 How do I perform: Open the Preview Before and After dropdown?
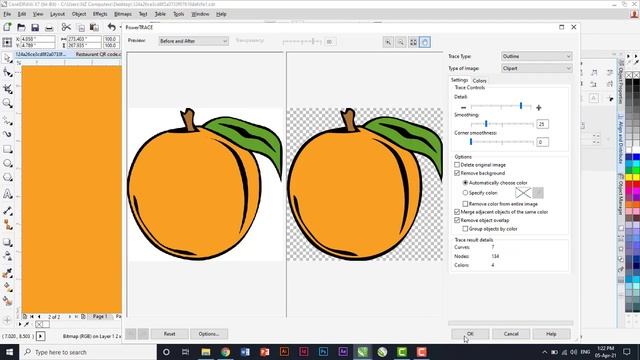pyautogui.click(x=193, y=41)
